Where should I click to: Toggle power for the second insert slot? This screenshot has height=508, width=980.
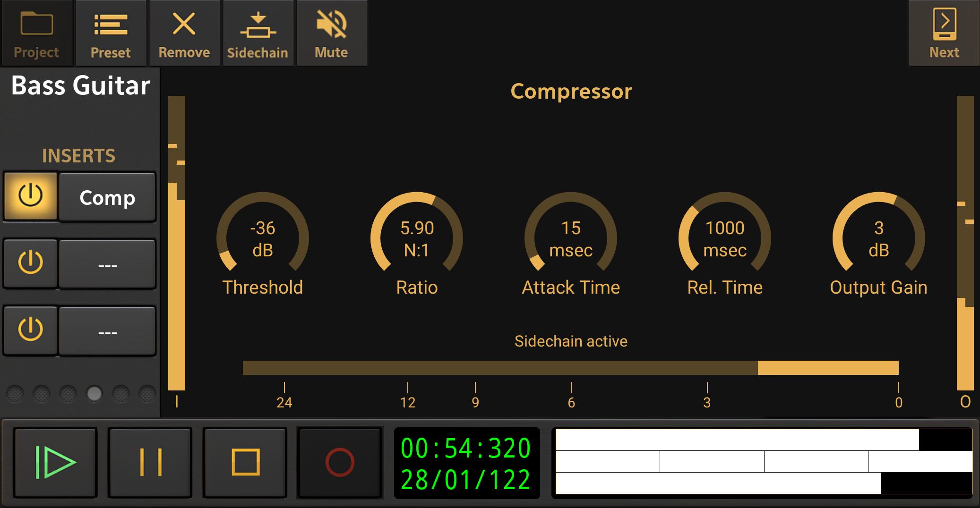pos(31,263)
